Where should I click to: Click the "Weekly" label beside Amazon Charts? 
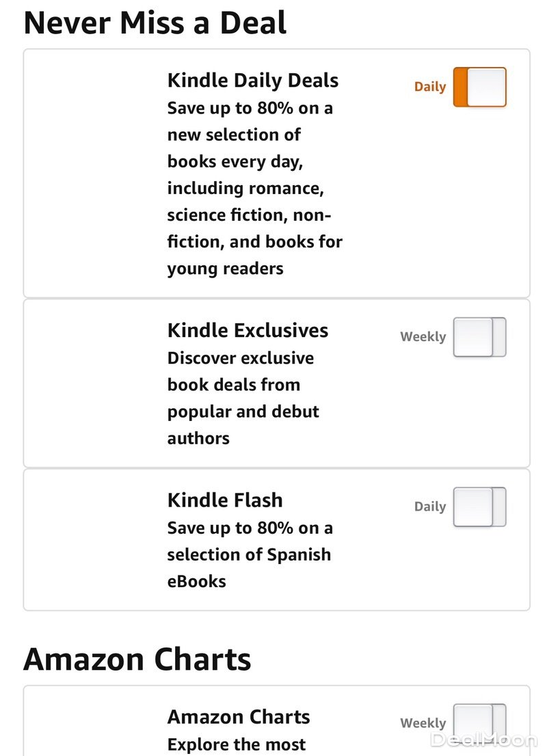coord(423,723)
